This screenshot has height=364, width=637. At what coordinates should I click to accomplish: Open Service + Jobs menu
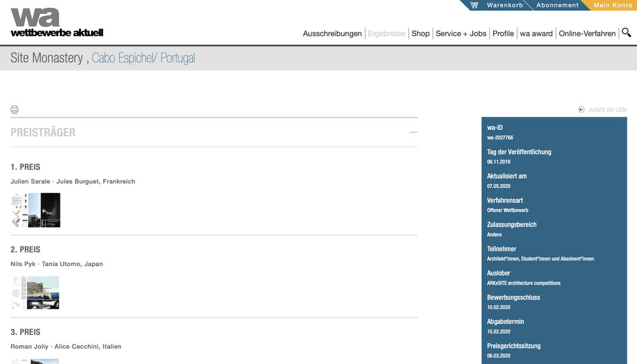461,34
